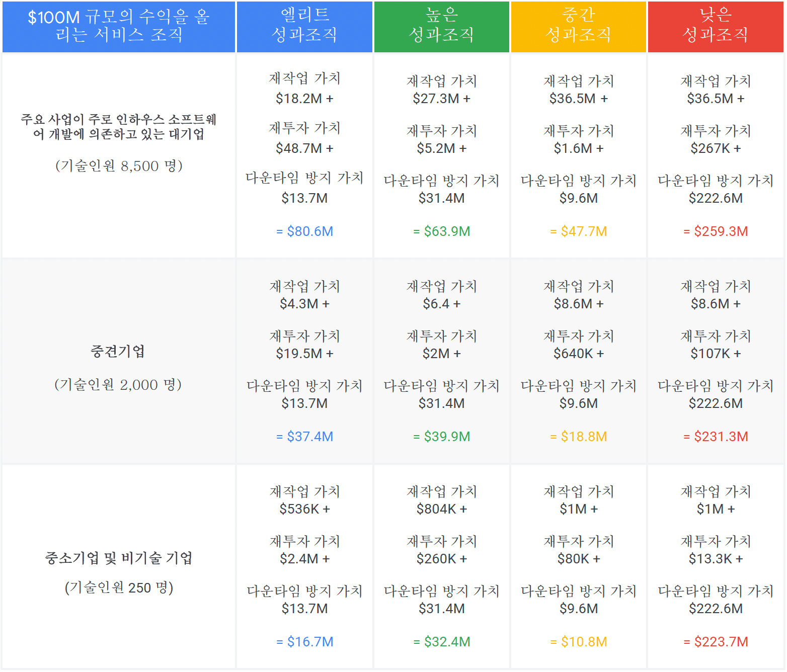Image resolution: width=787 pixels, height=672 pixels.
Task: Select the '$2.4M +' reinvestment value
Action: [x=304, y=559]
